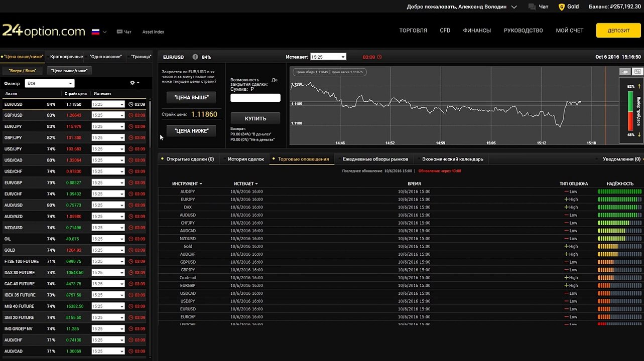644x361 pixels.
Task: Toggle the percent trader's choice chart icon
Action: (637, 72)
